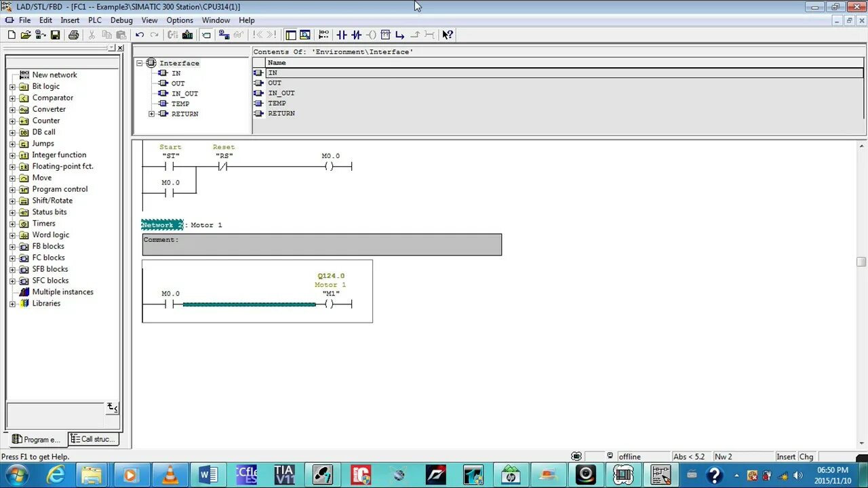Insert a new network via toolbar icon
868x488 pixels.
click(x=323, y=35)
